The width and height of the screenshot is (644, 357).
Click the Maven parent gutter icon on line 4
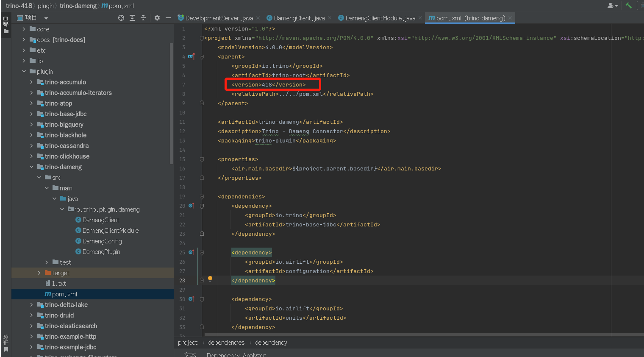(191, 56)
